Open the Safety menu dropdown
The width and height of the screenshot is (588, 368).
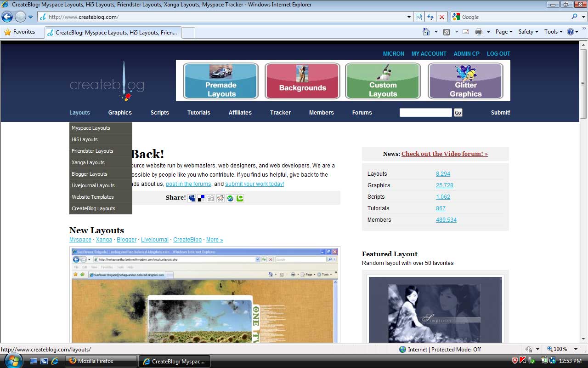click(x=528, y=32)
